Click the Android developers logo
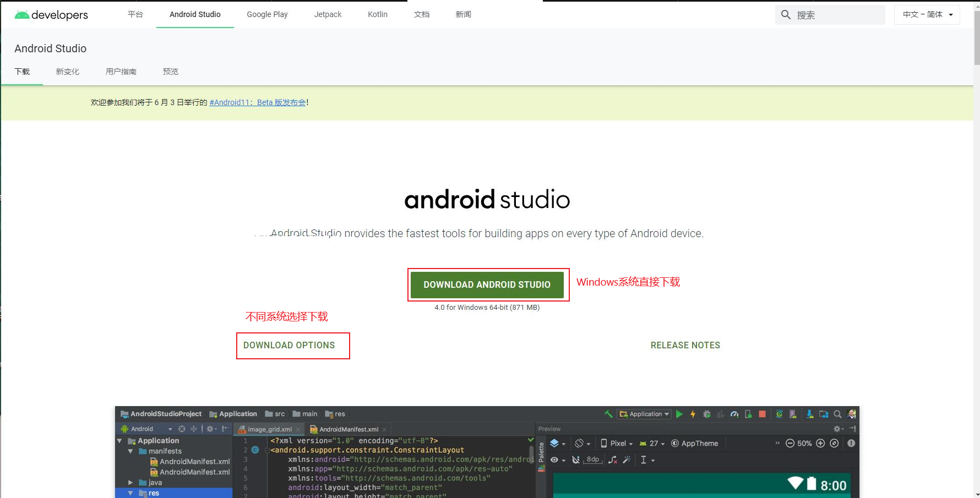The image size is (980, 498). pos(51,15)
